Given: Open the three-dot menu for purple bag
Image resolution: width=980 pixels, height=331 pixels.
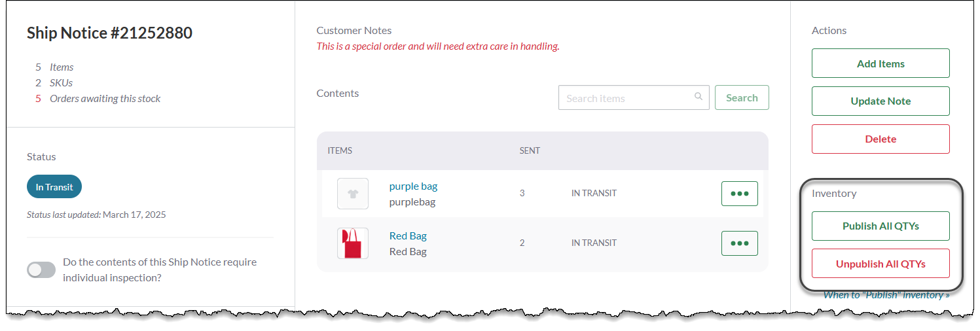Looking at the screenshot, I should [740, 194].
